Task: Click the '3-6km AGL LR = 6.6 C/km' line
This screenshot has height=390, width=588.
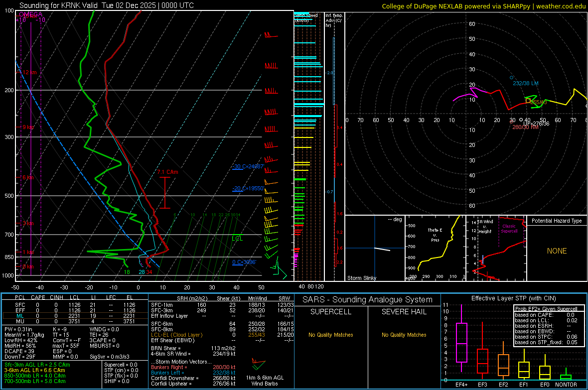Action: tap(34, 370)
